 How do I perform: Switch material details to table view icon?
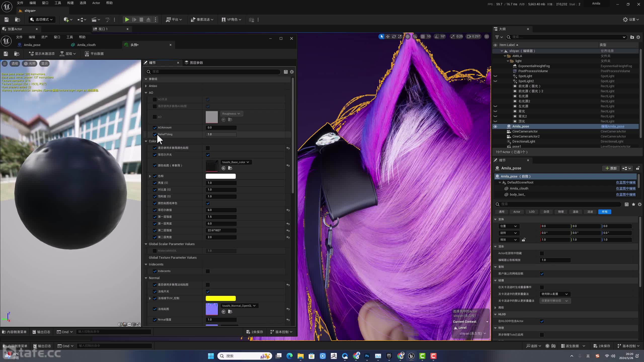coord(286,72)
